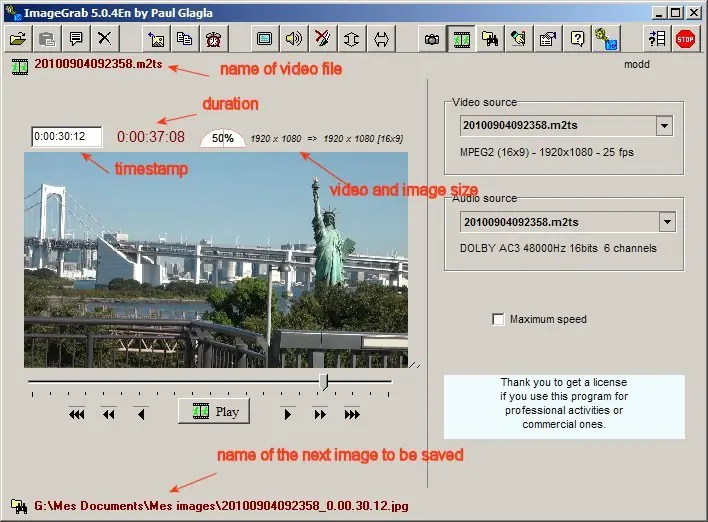Open a video file with the folder icon
708x522 pixels.
pyautogui.click(x=18, y=39)
